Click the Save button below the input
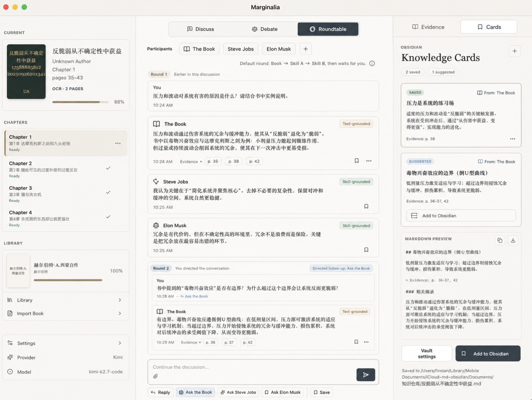Viewport: 532px width, 400px height. click(x=321, y=392)
